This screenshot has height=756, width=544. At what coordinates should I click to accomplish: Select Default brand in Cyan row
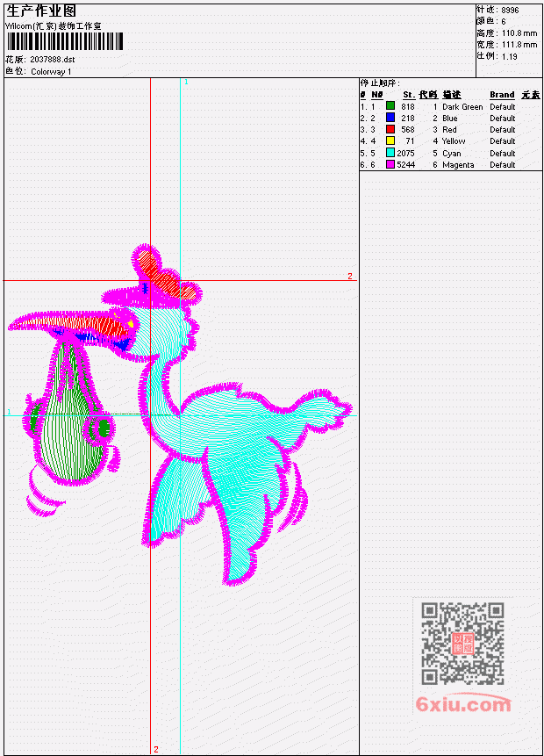[x=503, y=154]
